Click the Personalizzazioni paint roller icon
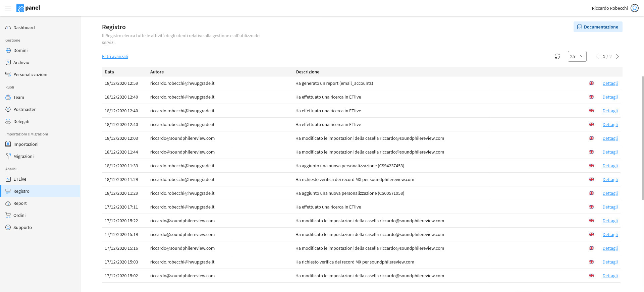 [8, 74]
